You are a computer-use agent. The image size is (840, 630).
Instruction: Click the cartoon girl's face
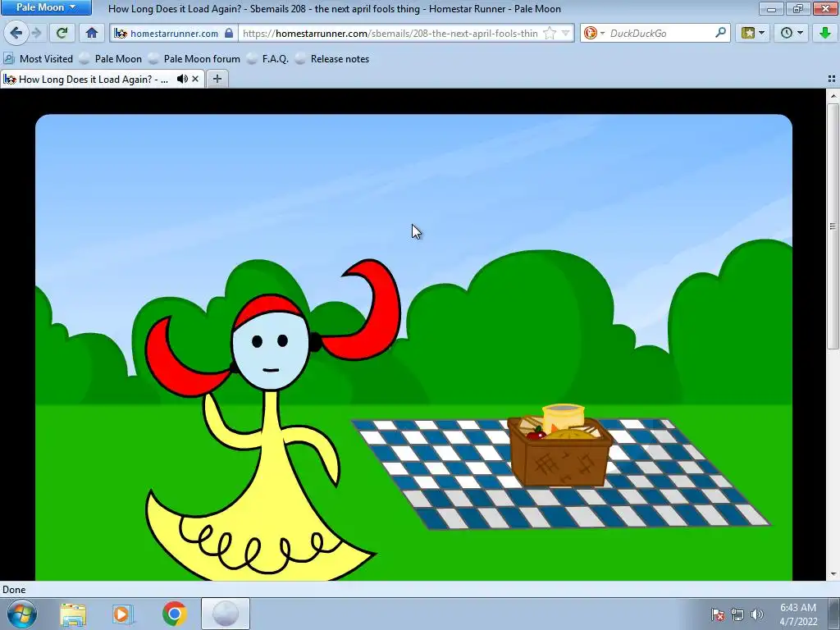pyautogui.click(x=271, y=351)
